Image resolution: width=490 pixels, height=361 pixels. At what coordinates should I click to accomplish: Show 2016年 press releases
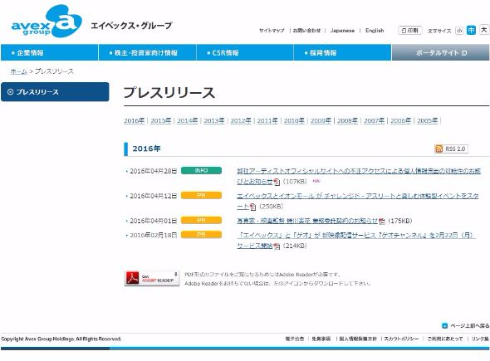pyautogui.click(x=134, y=121)
